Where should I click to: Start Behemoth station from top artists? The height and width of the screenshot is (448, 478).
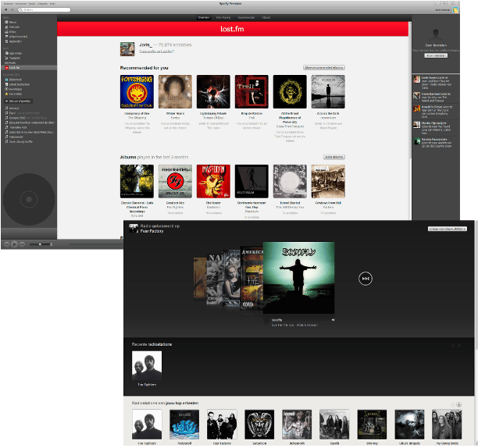[297, 425]
